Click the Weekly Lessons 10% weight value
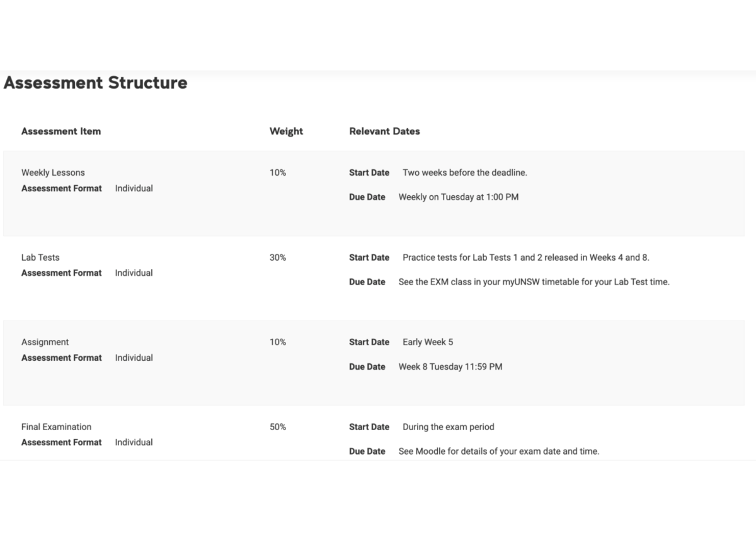 pos(278,173)
